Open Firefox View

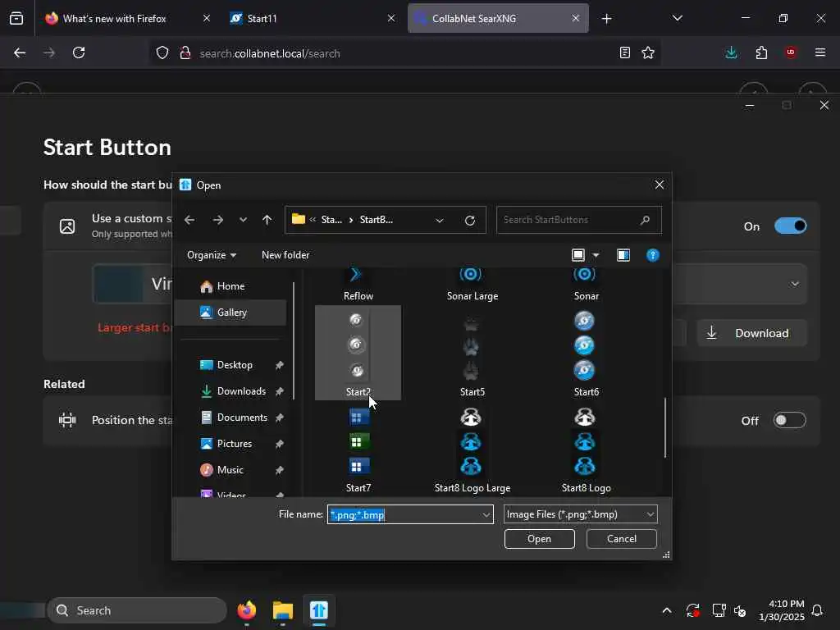click(16, 18)
